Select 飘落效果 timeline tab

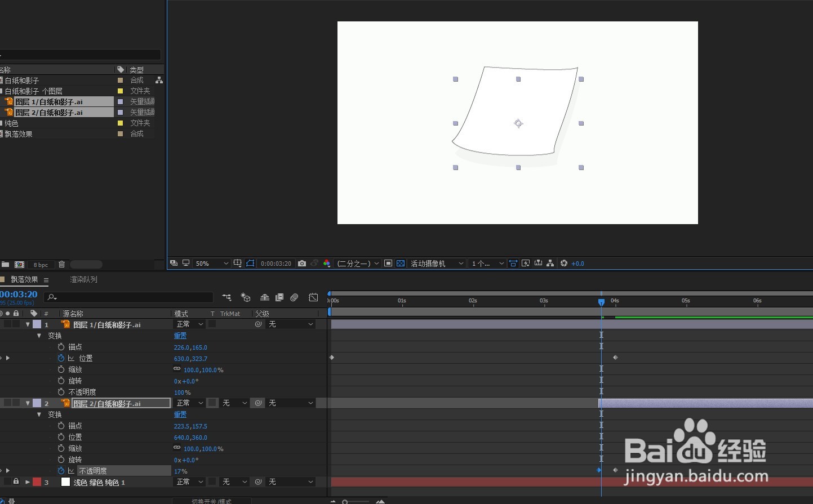point(24,279)
